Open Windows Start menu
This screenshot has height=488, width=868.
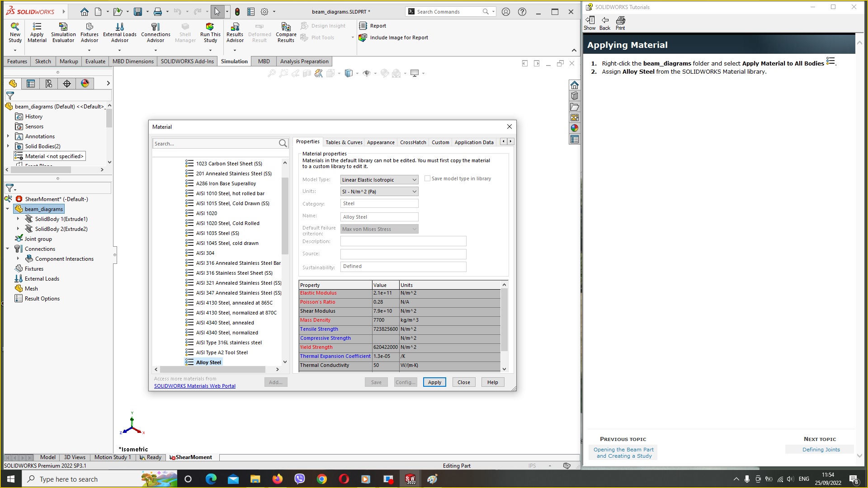11,479
